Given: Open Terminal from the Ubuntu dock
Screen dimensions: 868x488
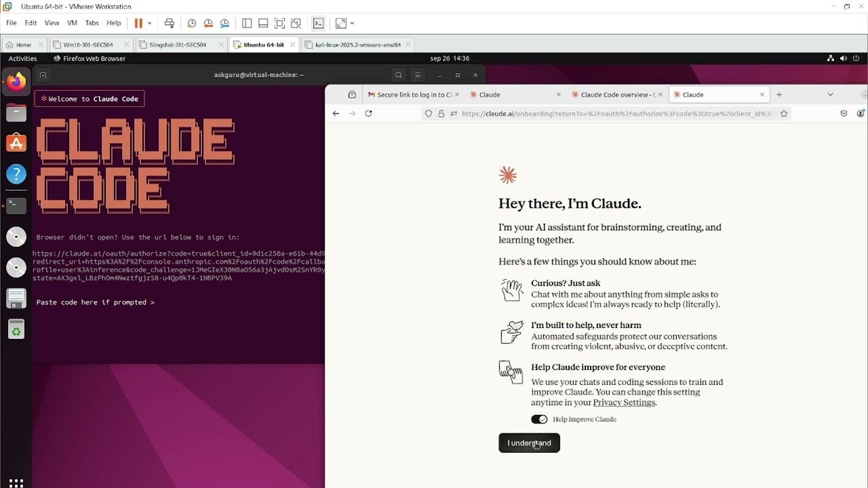Looking at the screenshot, I should [16, 205].
